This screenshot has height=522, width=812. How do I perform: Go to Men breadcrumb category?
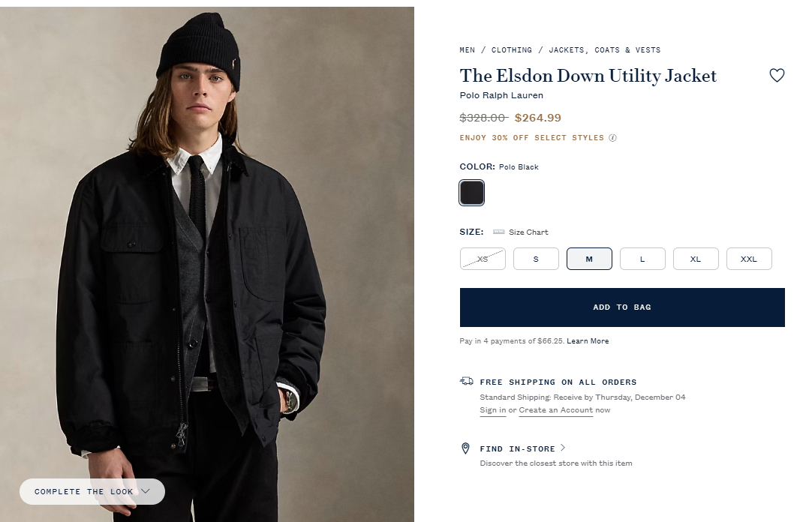pyautogui.click(x=468, y=50)
